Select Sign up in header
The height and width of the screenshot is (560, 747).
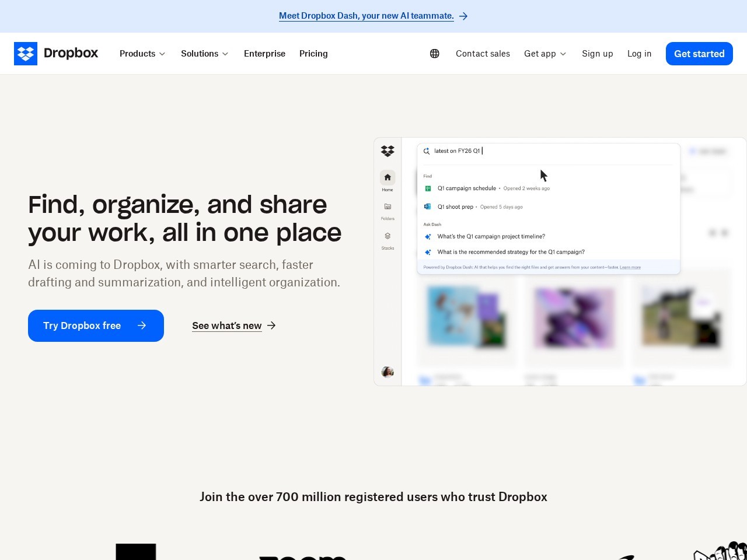pos(597,54)
